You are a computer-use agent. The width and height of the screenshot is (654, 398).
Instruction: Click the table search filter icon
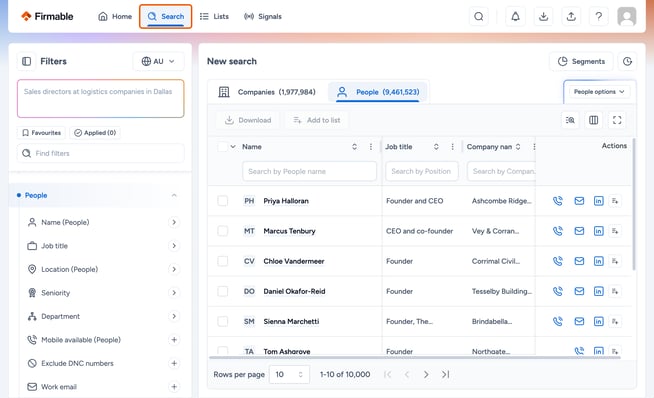(570, 120)
